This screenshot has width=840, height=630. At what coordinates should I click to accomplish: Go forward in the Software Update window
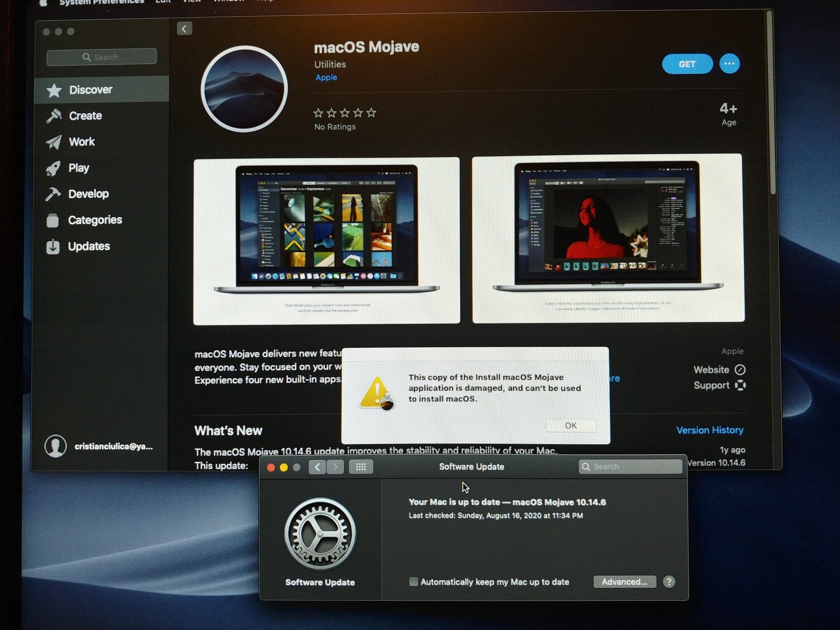[335, 467]
